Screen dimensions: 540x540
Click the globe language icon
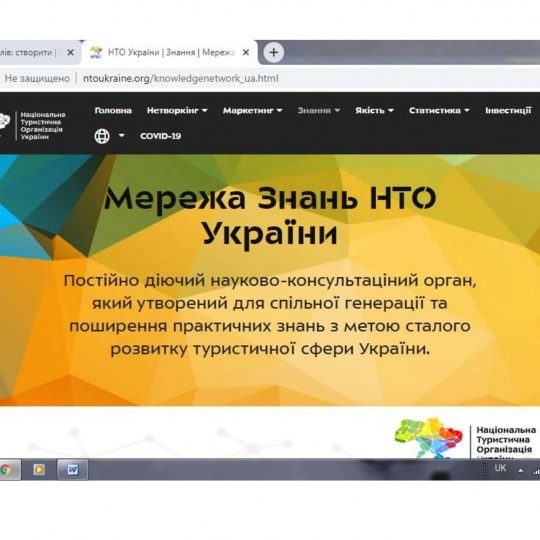102,136
